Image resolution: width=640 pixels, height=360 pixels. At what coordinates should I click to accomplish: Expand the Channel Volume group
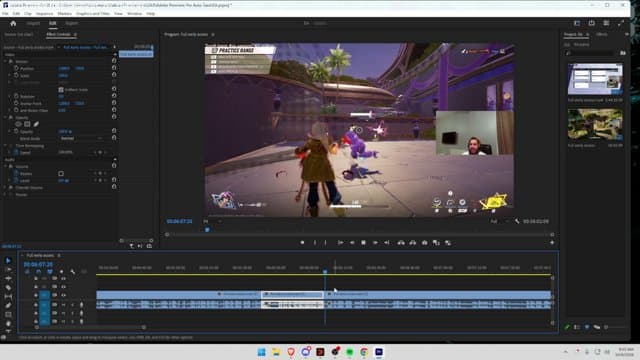(5, 188)
